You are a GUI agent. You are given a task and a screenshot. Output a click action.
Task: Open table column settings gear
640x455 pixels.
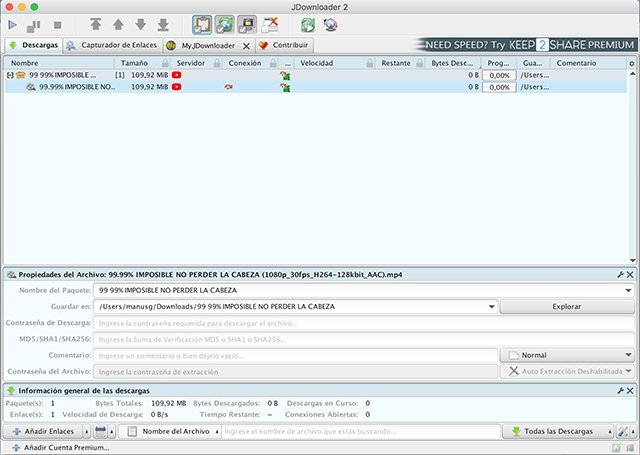point(632,63)
